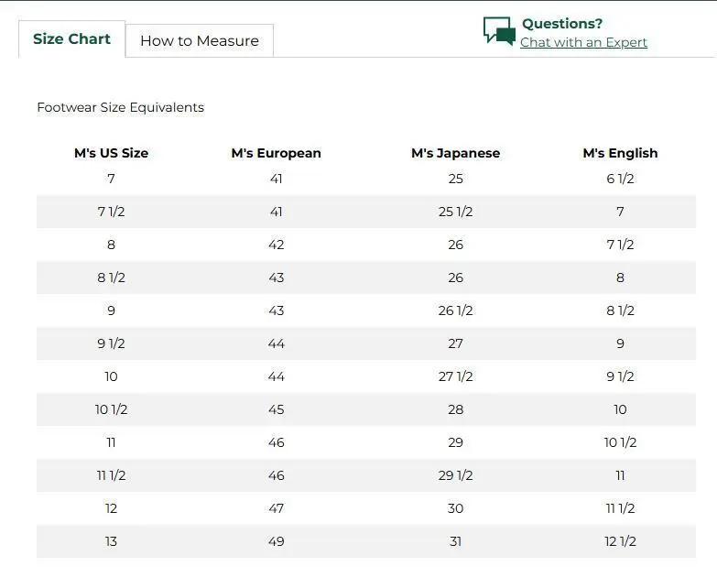The width and height of the screenshot is (717, 588).
Task: Switch to the How to Measure tab
Action: (x=199, y=41)
